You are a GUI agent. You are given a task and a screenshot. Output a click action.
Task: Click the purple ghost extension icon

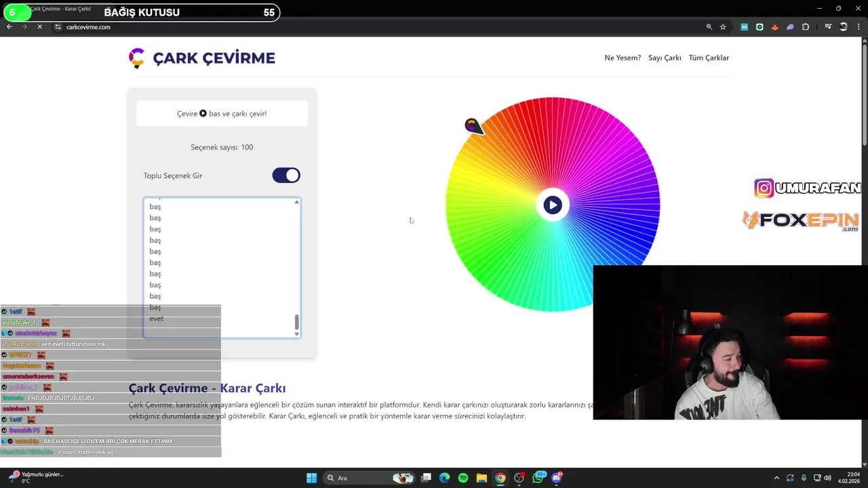[x=790, y=27]
